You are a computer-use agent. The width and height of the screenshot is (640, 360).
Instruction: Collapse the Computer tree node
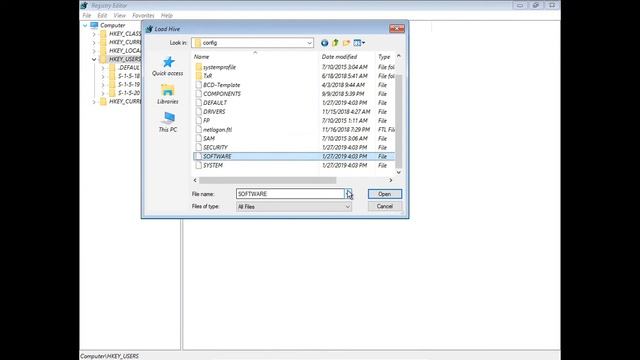(85, 25)
